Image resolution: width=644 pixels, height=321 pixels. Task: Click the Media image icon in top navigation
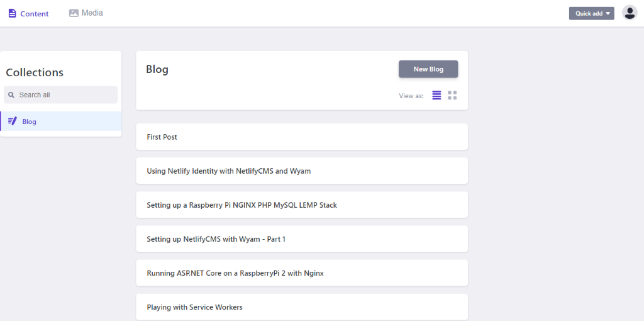74,13
